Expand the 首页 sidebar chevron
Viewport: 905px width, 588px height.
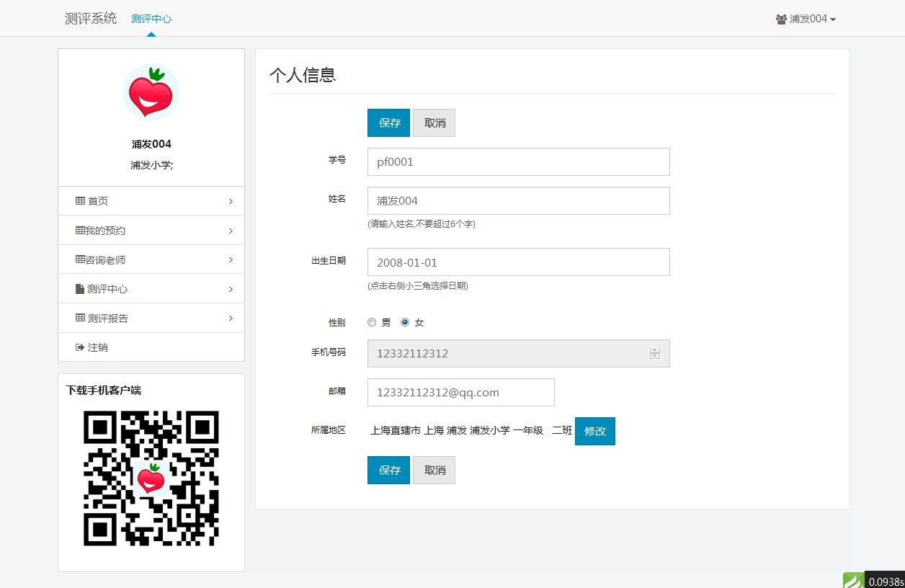point(231,201)
